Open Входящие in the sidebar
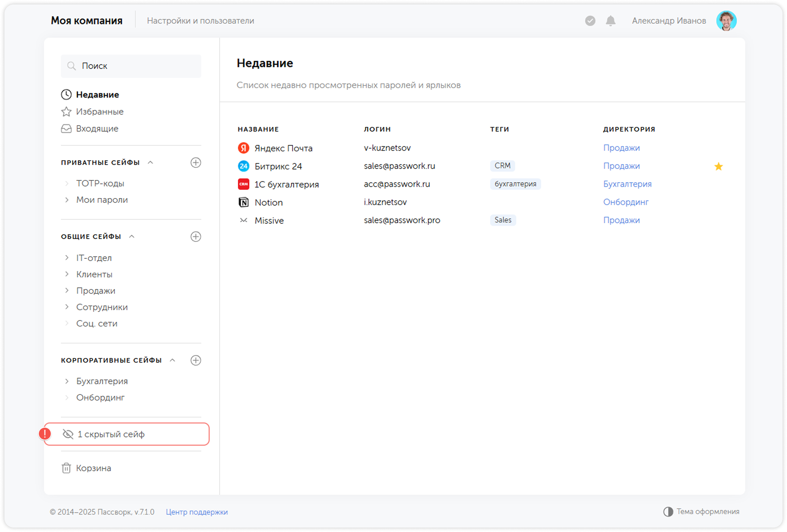The width and height of the screenshot is (787, 532). [97, 128]
